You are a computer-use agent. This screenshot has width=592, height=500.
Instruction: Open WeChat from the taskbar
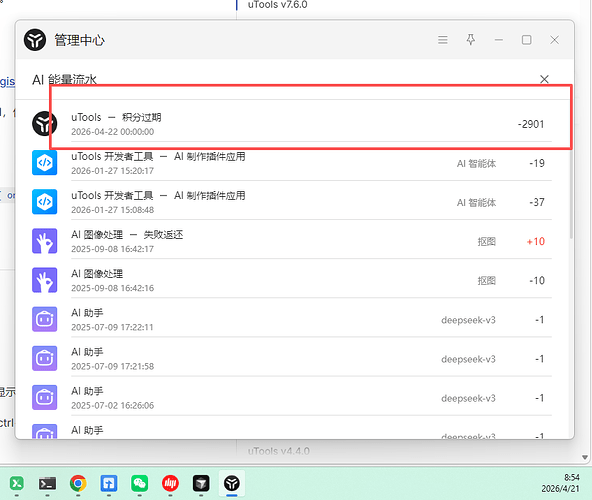(139, 483)
